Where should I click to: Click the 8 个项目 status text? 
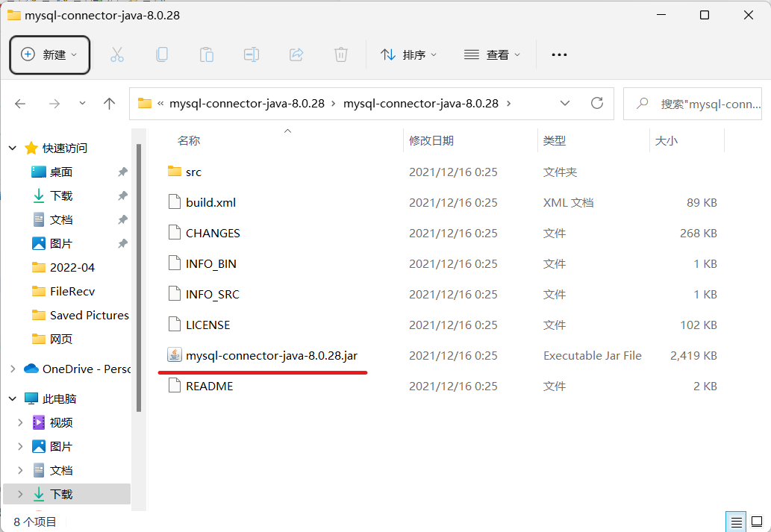[35, 522]
